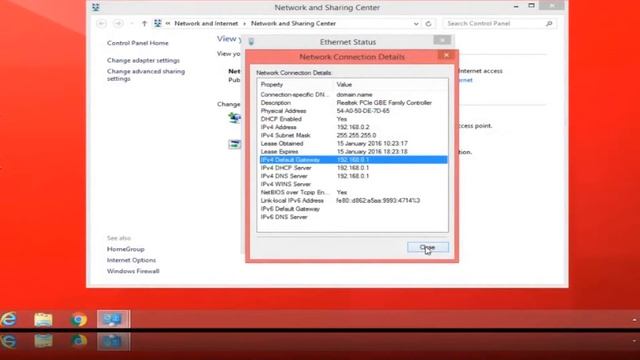Select the DHCP Enabled row

pos(353,119)
